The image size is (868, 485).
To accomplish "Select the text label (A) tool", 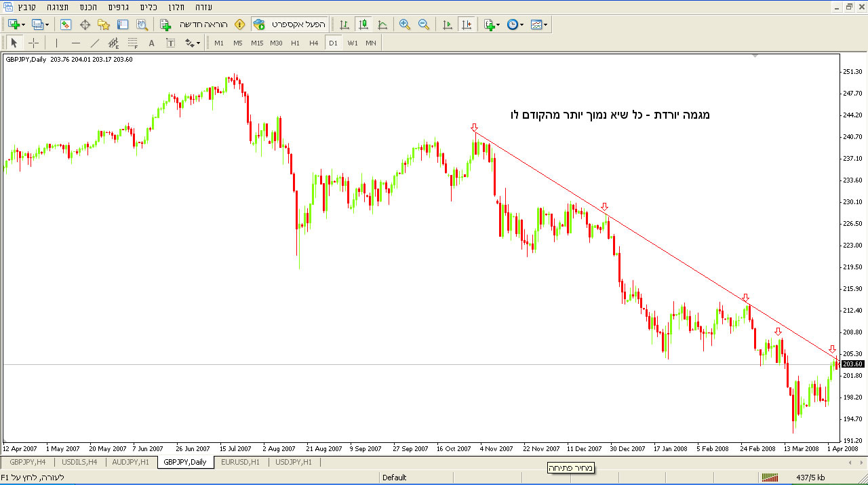I will coord(151,43).
